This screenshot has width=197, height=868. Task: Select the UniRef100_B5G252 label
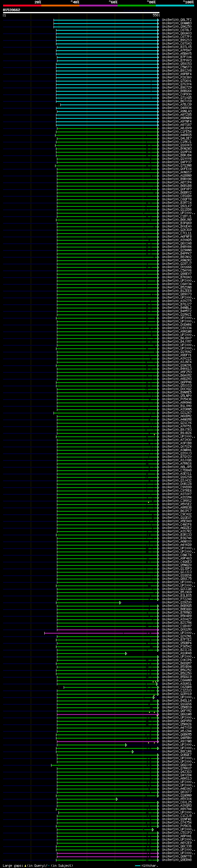coord(176,670)
